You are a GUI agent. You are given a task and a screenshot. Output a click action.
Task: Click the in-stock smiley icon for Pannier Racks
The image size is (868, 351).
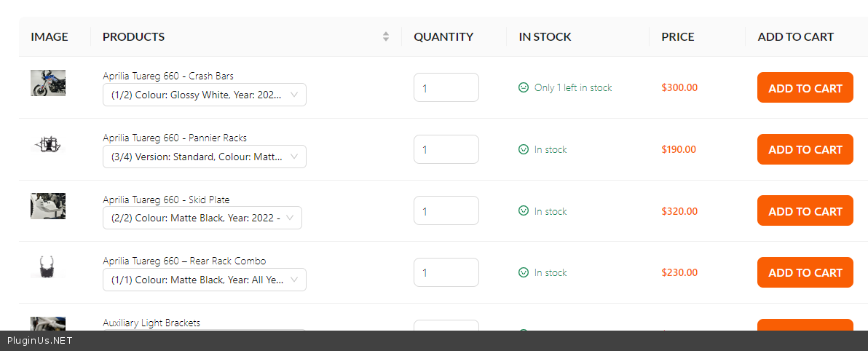tap(523, 149)
